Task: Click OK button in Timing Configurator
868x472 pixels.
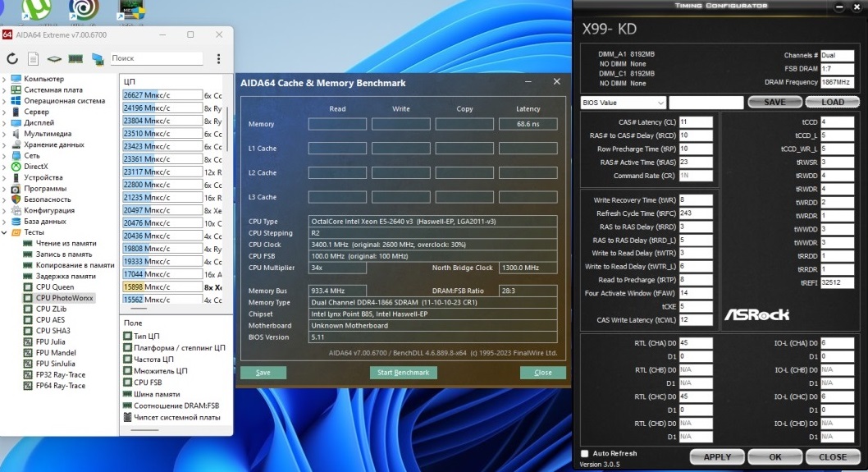Action: tap(775, 457)
